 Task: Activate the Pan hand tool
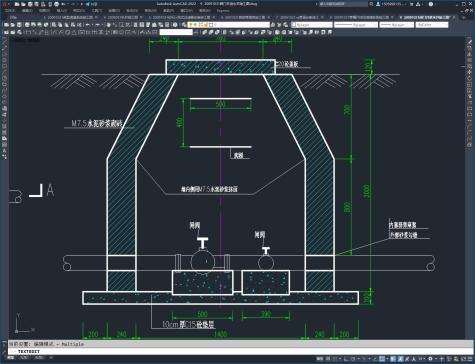click(108, 25)
